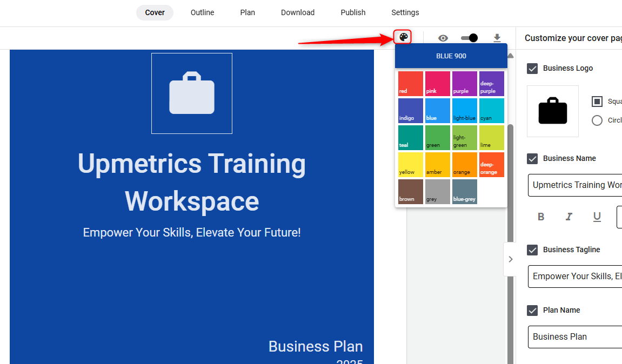
Task: Apply underline formatting to Business Name
Action: click(x=597, y=217)
